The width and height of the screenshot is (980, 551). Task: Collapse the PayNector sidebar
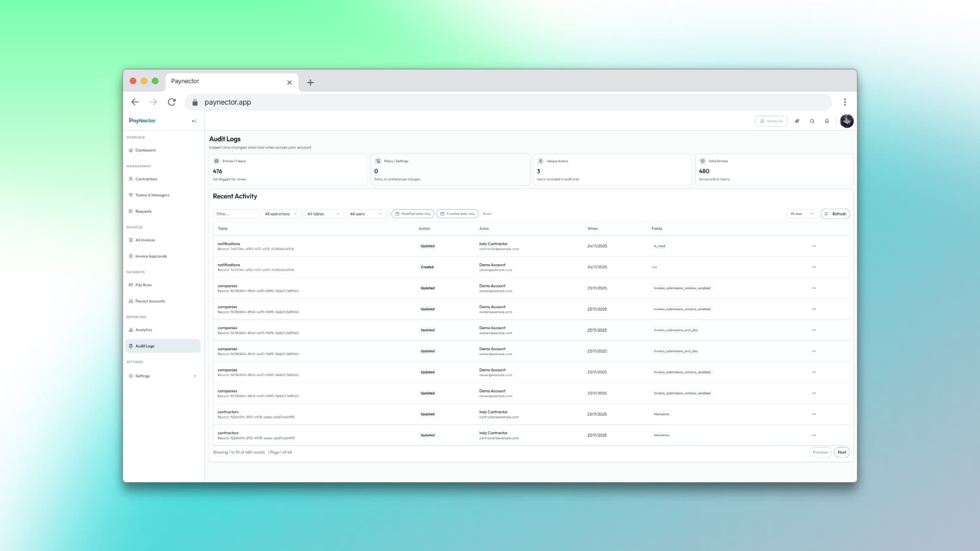pos(193,121)
